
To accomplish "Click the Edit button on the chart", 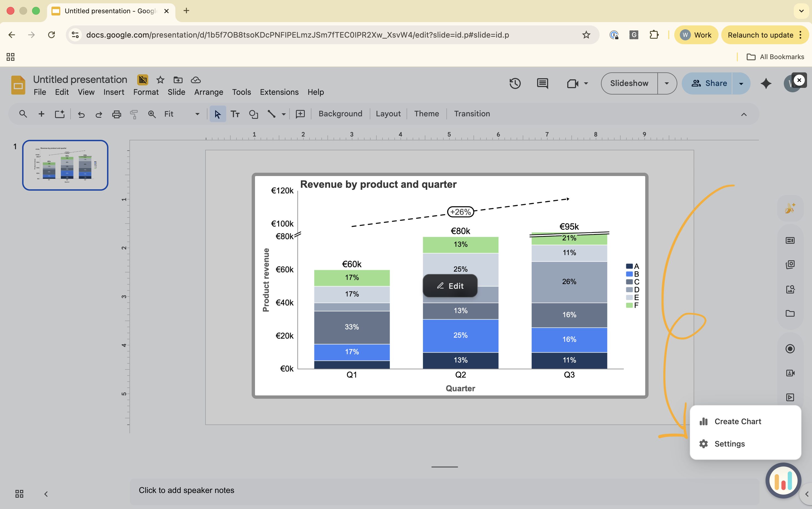I will coord(450,286).
